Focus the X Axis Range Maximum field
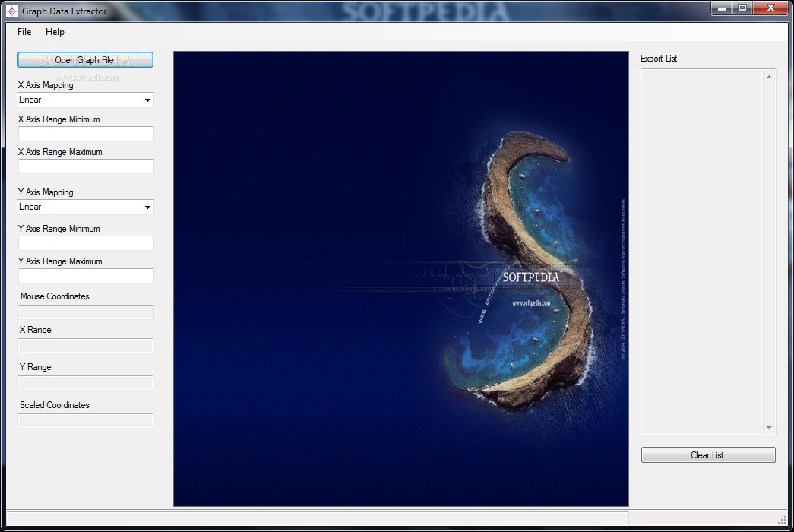Viewport: 794px width, 532px height. (x=86, y=166)
